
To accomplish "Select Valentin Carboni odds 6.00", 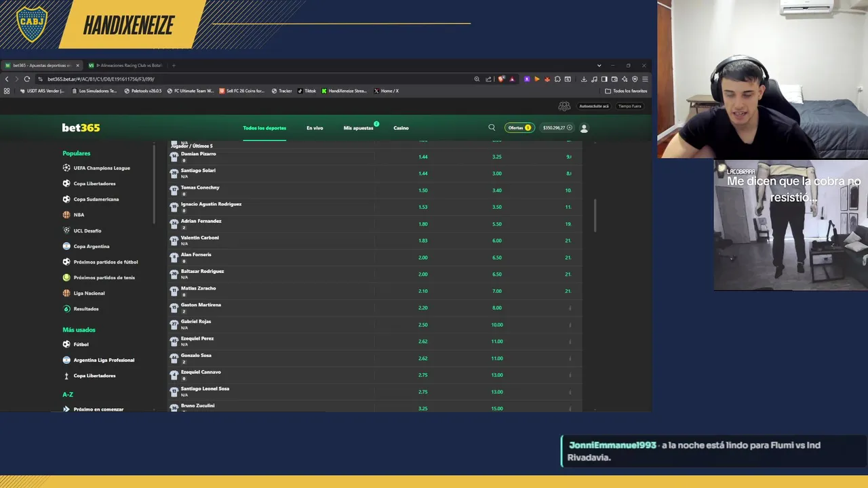I will point(497,241).
